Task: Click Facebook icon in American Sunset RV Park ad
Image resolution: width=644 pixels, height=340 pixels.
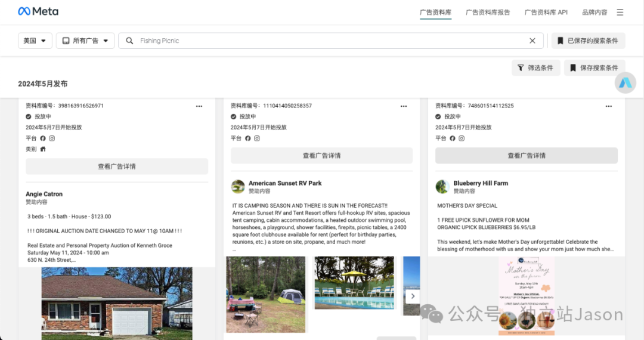Action: click(x=247, y=138)
